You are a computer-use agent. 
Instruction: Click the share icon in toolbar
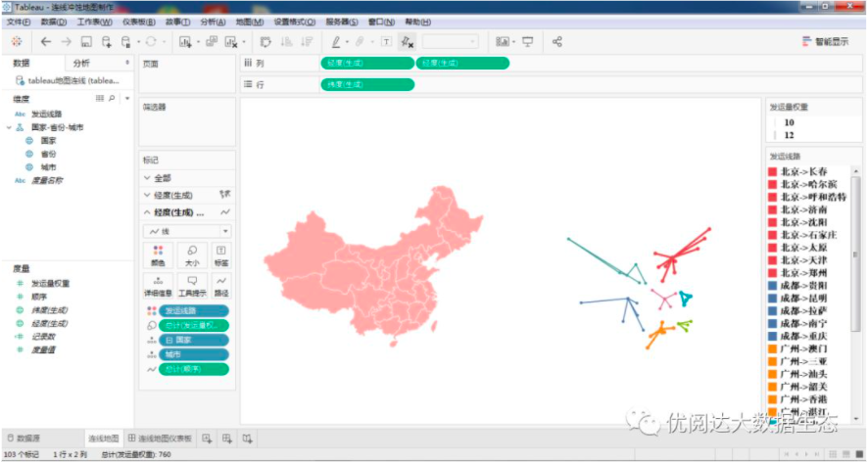coord(557,42)
